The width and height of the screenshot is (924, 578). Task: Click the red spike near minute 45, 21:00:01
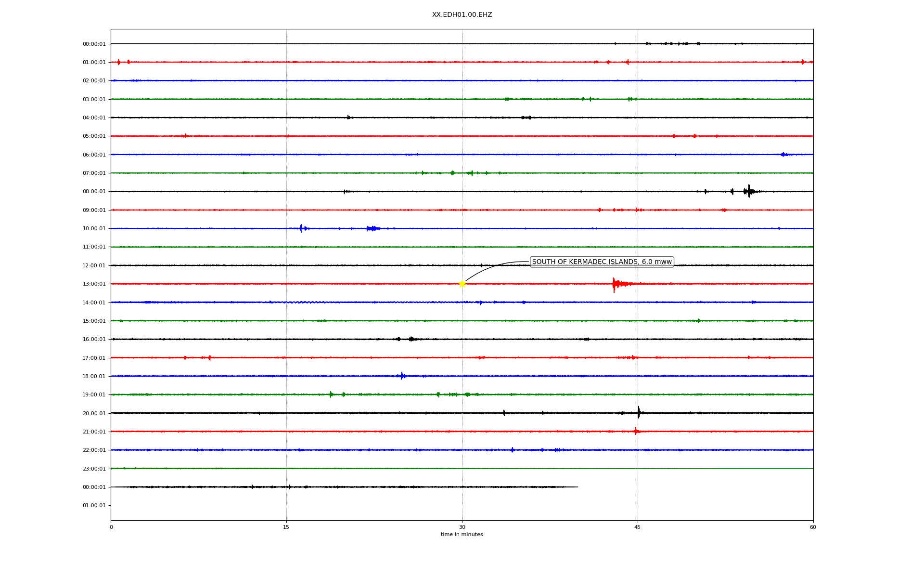tap(636, 431)
